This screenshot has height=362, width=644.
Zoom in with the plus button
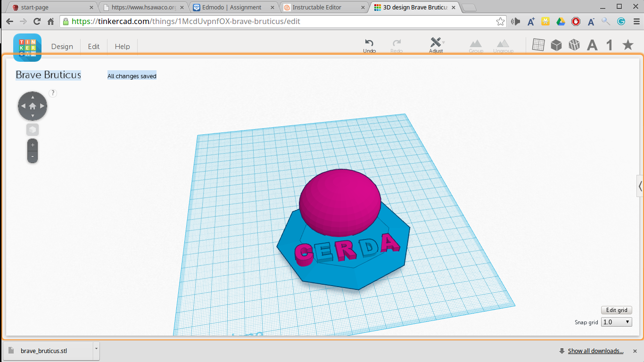coord(33,145)
